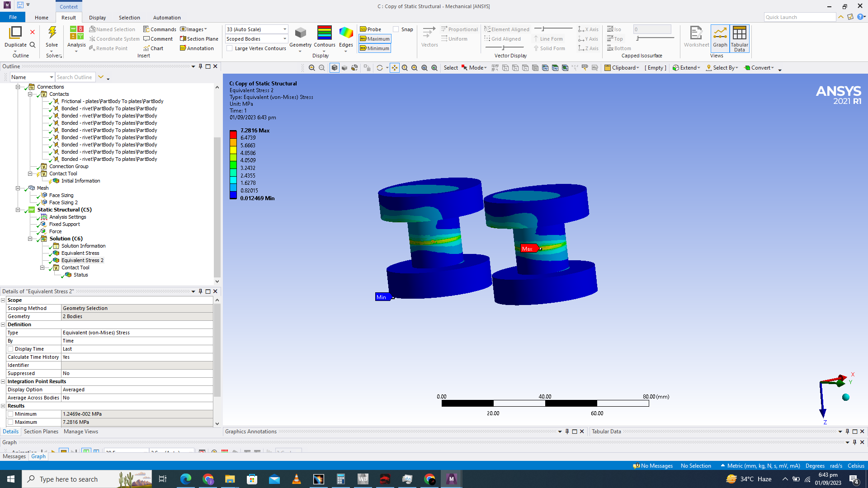Enable the Snap checkbox
The image size is (868, 488).
point(396,29)
